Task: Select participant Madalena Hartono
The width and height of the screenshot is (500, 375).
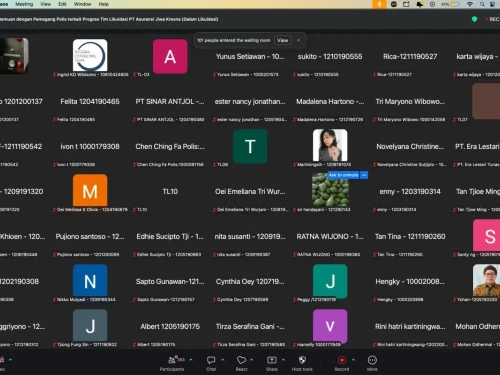Action: click(330, 102)
